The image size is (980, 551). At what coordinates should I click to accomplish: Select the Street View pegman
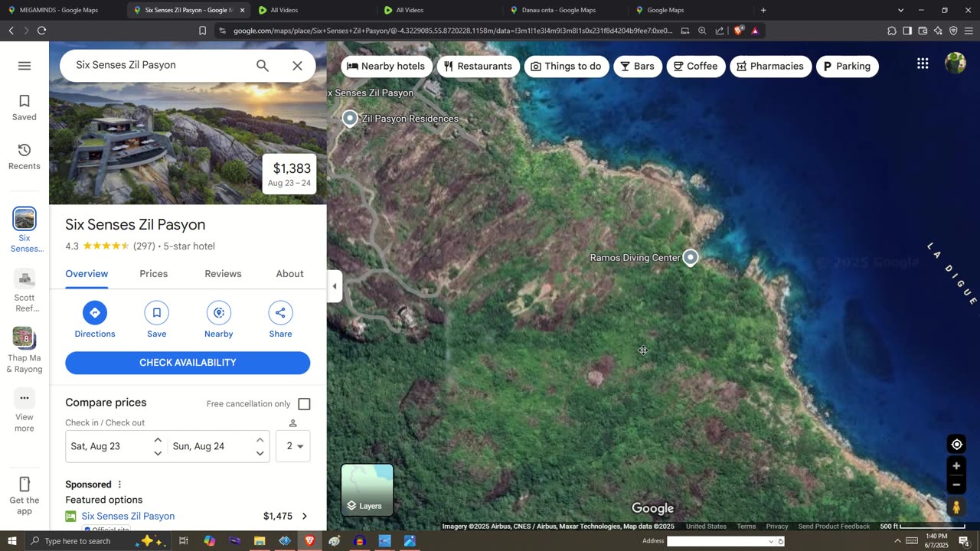pos(956,507)
